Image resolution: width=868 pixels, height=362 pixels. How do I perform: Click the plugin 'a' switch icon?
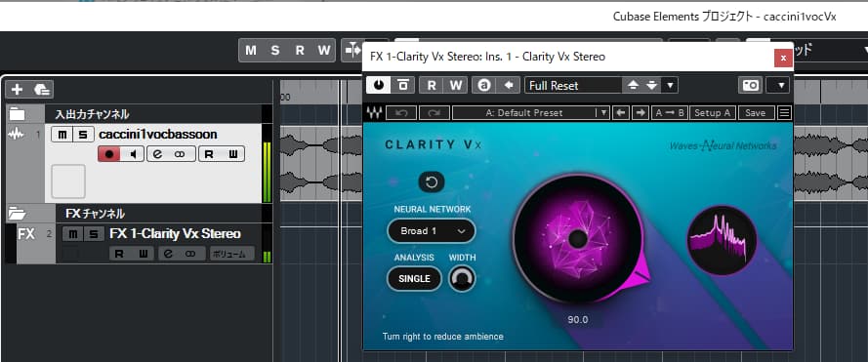click(x=484, y=85)
